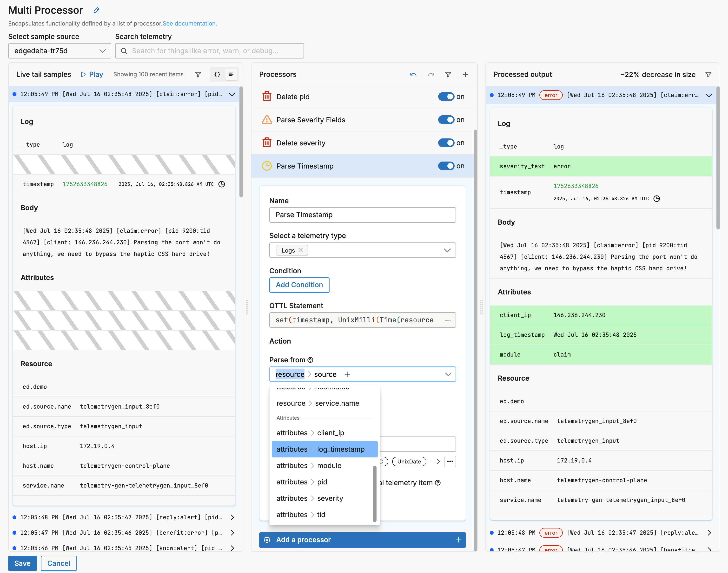The width and height of the screenshot is (728, 573).
Task: Select resource service.name option
Action: [324, 403]
